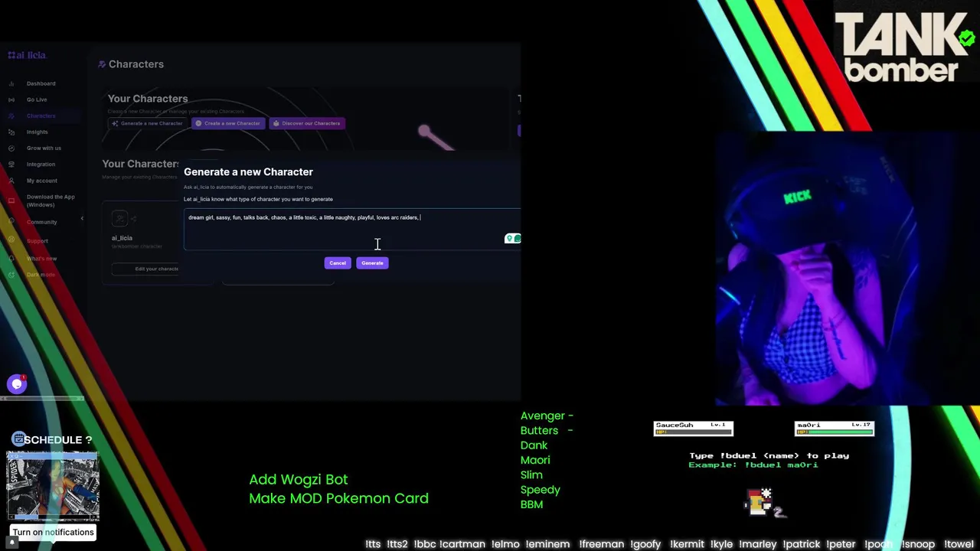This screenshot has width=980, height=551.
Task: Click the stream thumbnail under SCHEDULE
Action: point(53,487)
